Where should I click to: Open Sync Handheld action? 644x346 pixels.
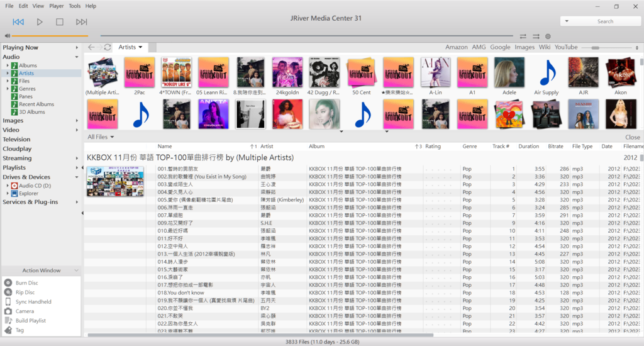coord(33,302)
